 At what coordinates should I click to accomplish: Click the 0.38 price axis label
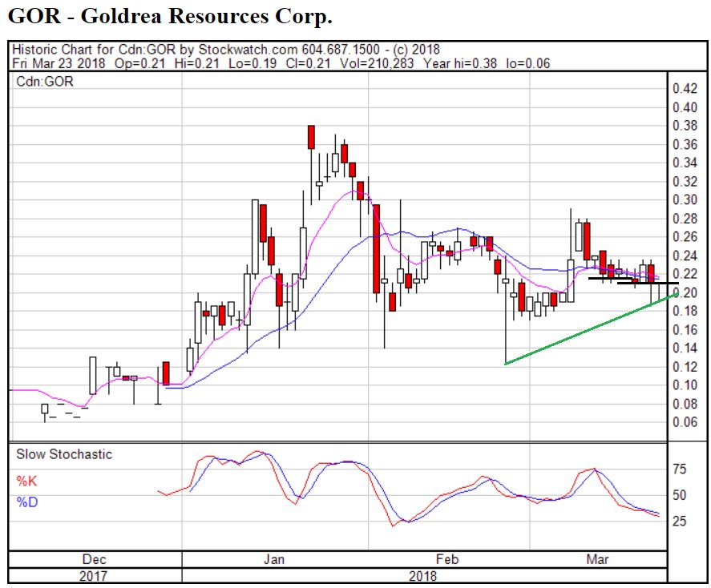[685, 126]
